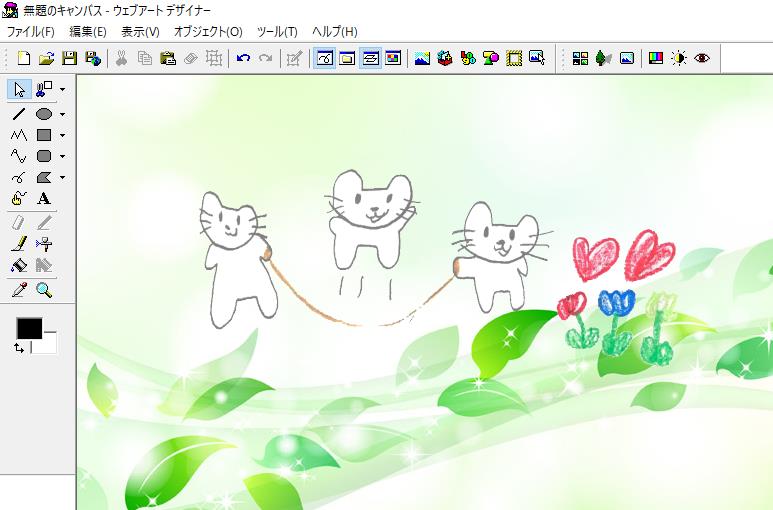Viewport: 773px width, 510px height.
Task: Select the scissors object-selection tool
Action: click(x=44, y=89)
